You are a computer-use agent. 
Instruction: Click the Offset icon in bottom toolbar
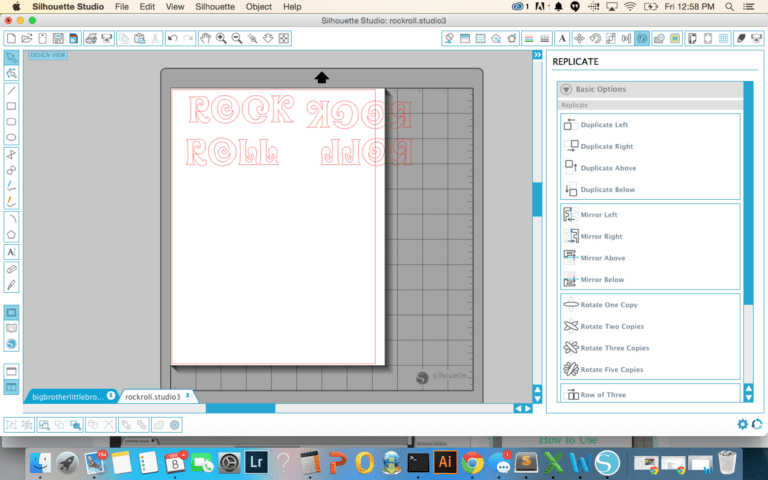[175, 425]
